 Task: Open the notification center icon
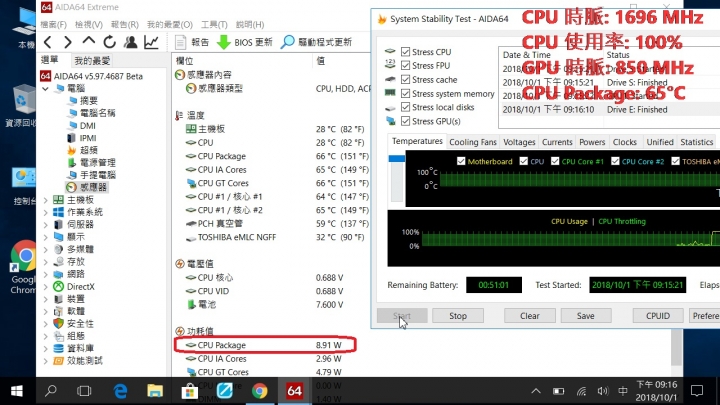tap(697, 391)
